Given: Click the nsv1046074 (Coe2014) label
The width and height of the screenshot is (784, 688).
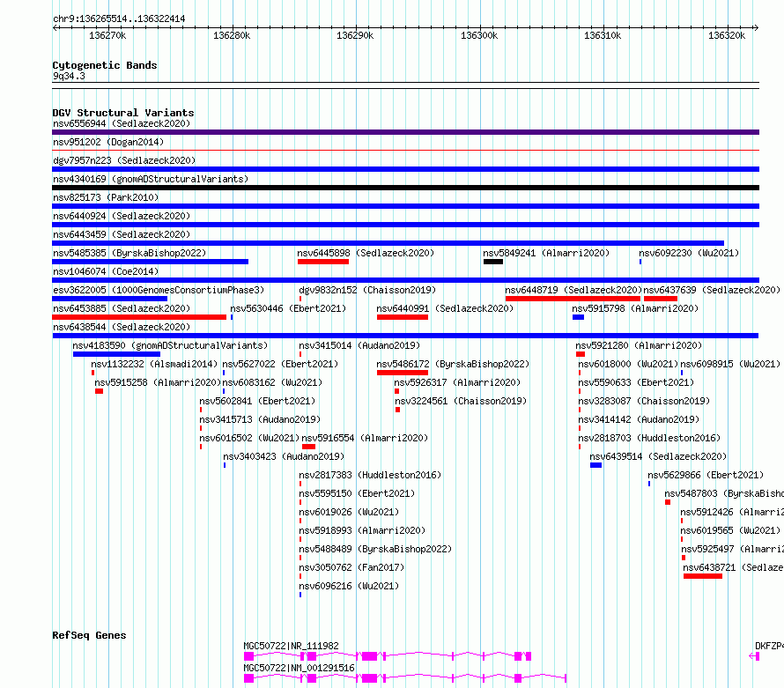Looking at the screenshot, I should click(x=106, y=271).
